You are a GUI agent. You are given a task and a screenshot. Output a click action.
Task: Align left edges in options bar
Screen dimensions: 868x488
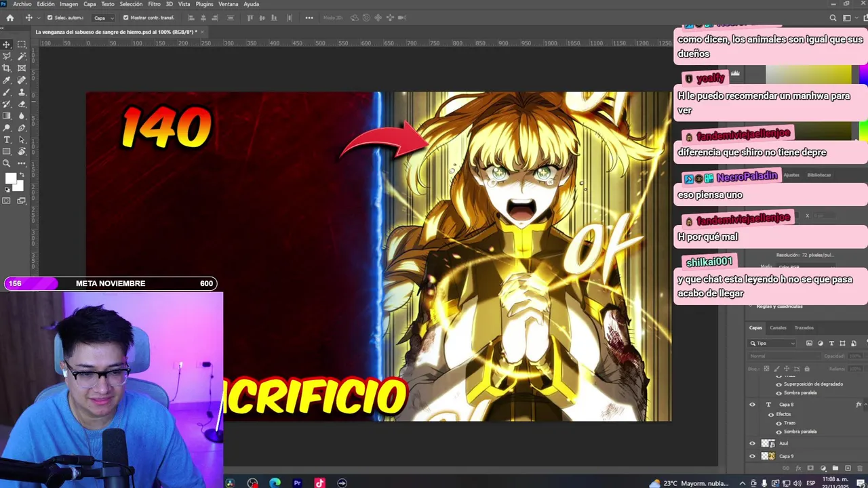[x=191, y=18]
